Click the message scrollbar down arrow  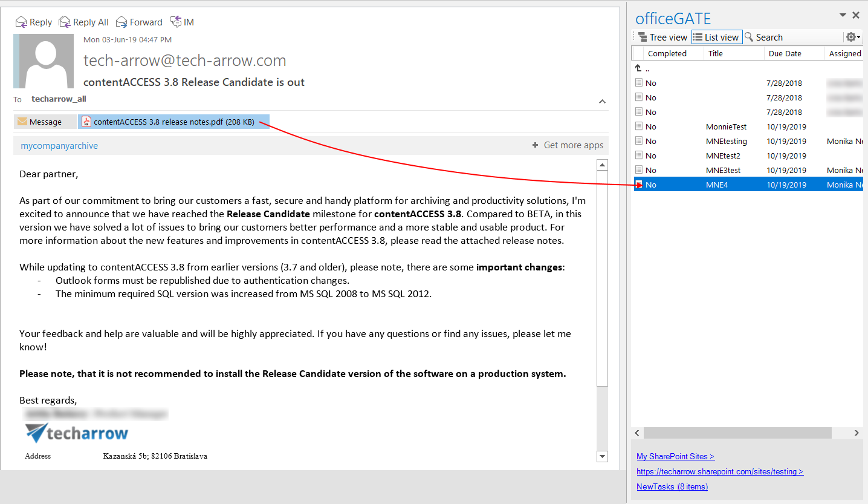pyautogui.click(x=601, y=456)
